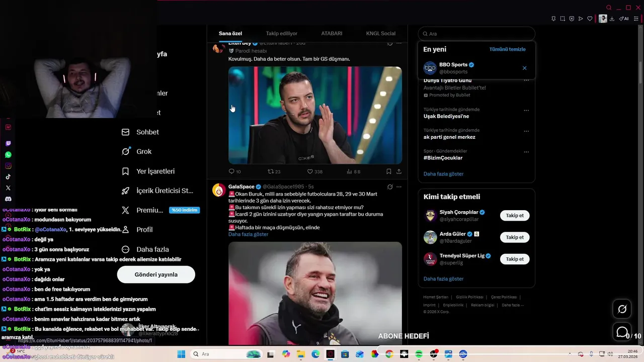644x362 pixels.
Task: Remove BBO Sports from recent searches
Action: point(524,68)
